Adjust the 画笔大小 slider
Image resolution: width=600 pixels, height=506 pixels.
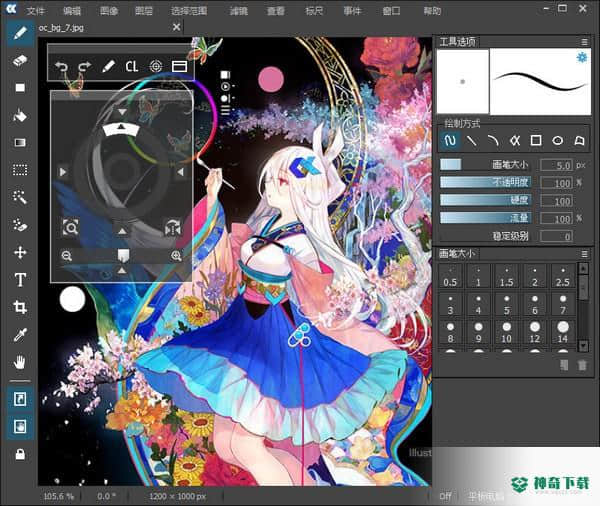tap(485, 165)
